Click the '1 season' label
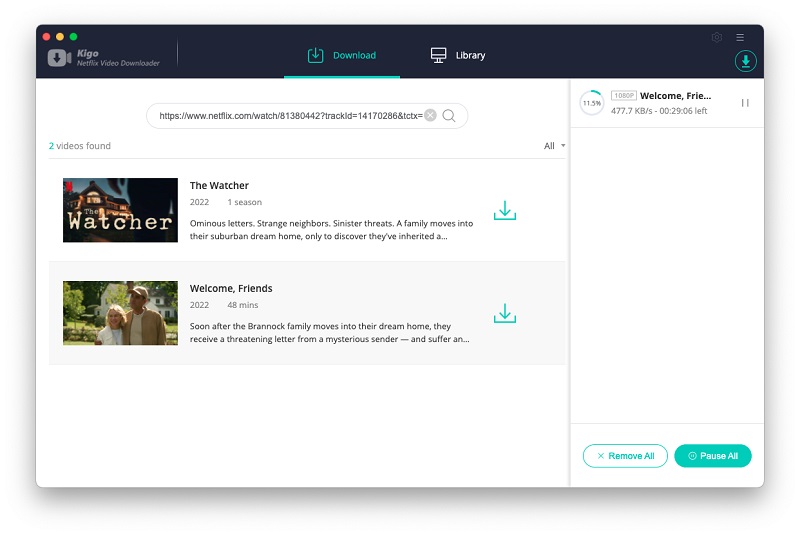Viewport: 800px width, 535px height. click(244, 202)
